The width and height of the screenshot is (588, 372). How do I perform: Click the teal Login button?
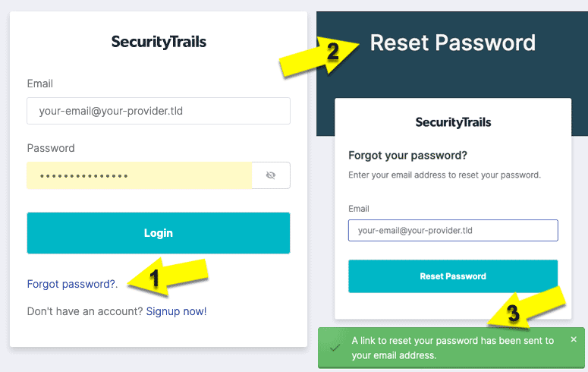click(159, 233)
